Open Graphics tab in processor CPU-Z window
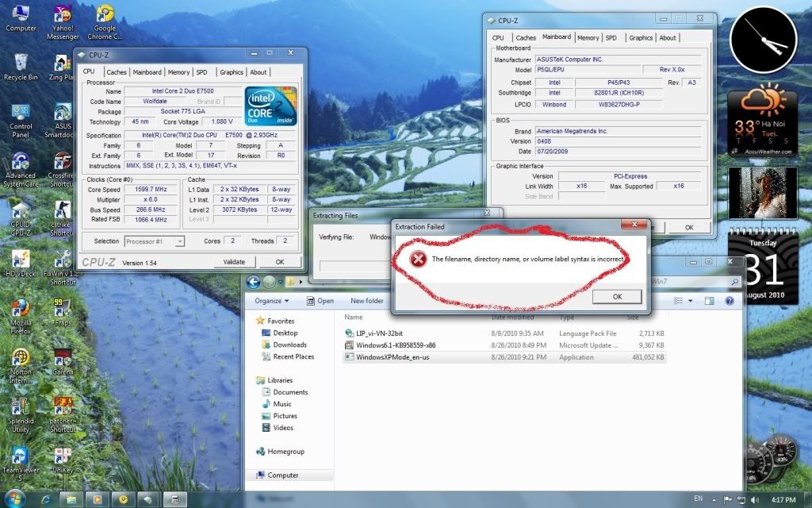The image size is (812, 508). coord(231,72)
